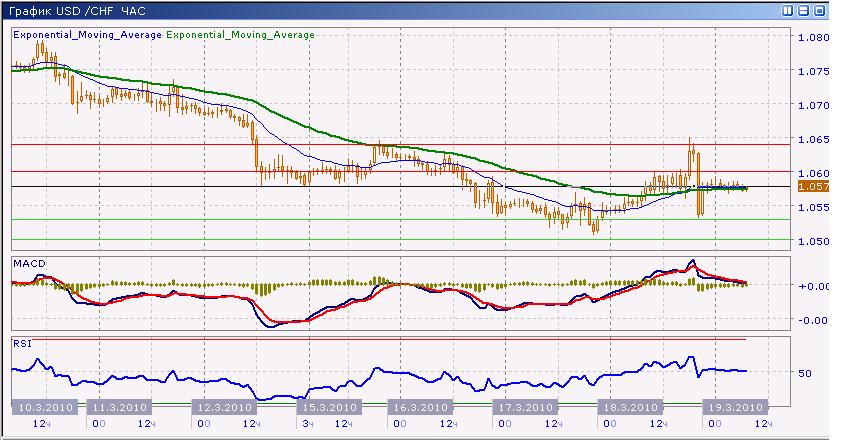Viewport: 842px width, 440px height.
Task: Select the 10.3.2010 date marker
Action: click(x=45, y=407)
